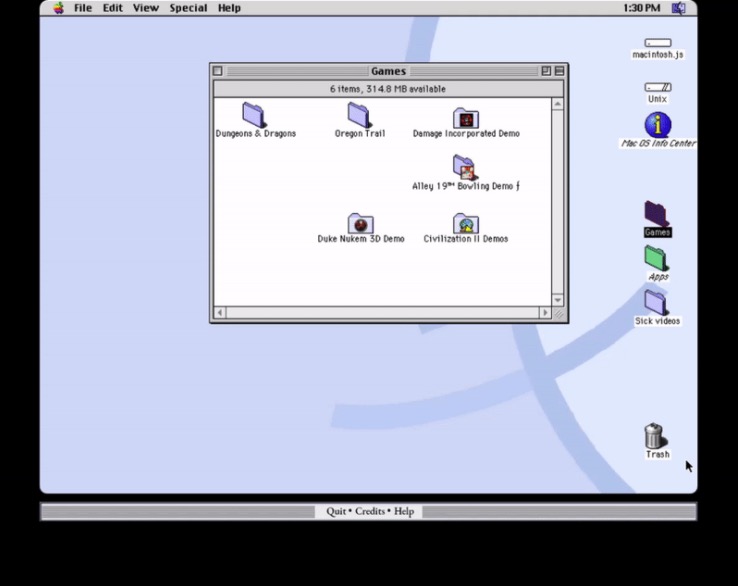Click the Games window close box
This screenshot has height=586, width=738.
217,71
